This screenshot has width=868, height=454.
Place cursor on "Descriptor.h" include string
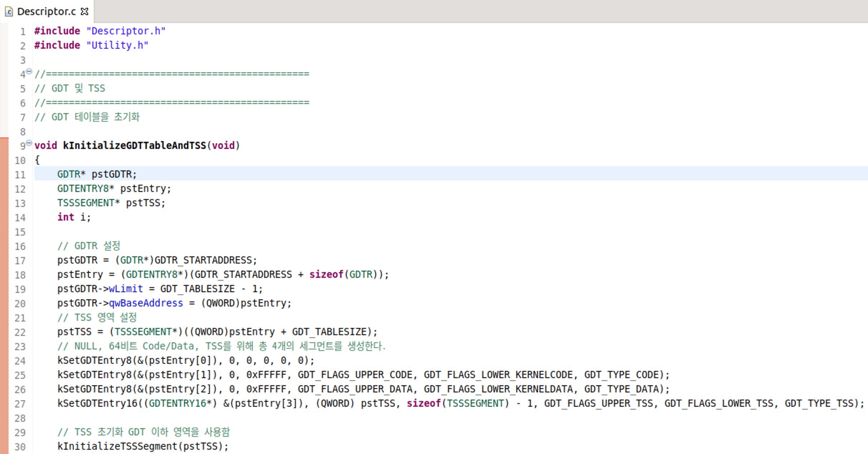coord(126,31)
